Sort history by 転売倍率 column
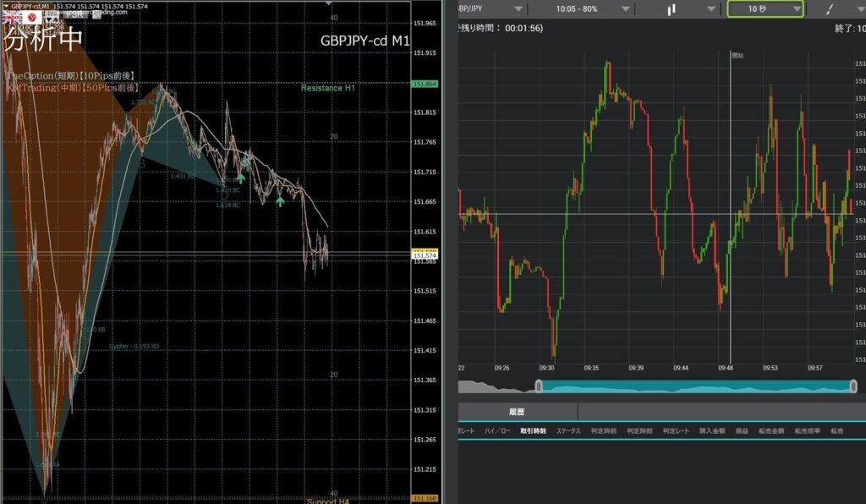 coord(808,431)
